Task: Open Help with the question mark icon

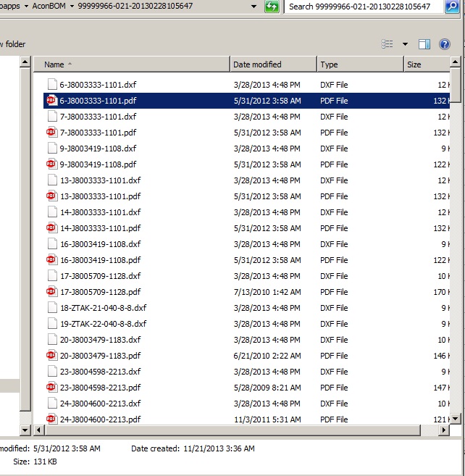Action: pyautogui.click(x=444, y=44)
